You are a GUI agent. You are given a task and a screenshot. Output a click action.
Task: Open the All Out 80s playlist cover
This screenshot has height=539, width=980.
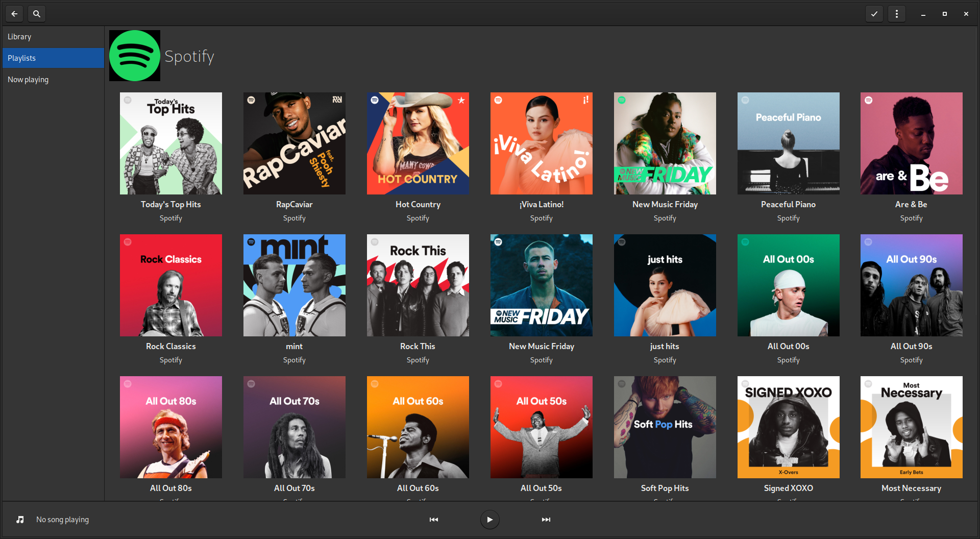click(x=171, y=427)
